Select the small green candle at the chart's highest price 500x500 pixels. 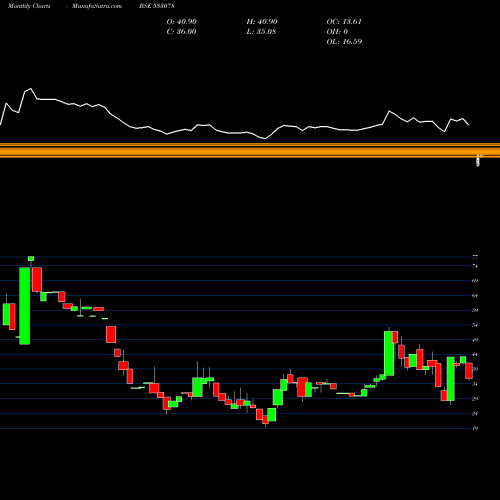(x=31, y=258)
